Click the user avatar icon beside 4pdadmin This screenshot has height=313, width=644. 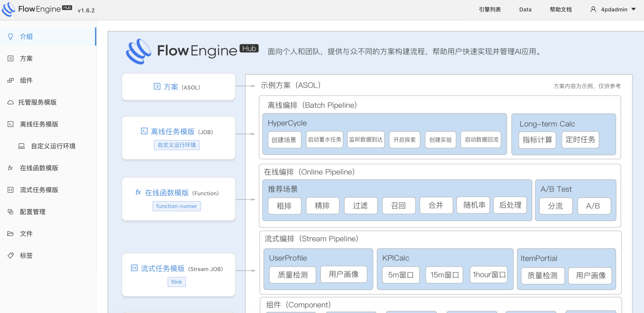(594, 9)
